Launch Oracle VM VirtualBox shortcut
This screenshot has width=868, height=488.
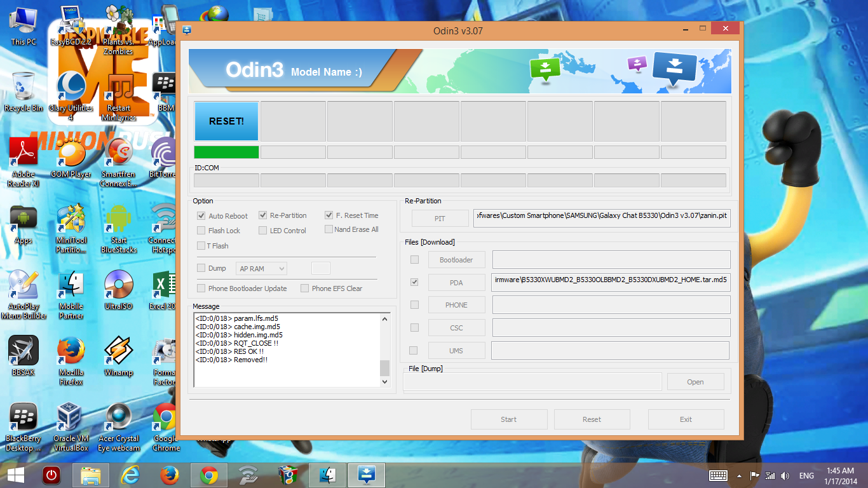(71, 426)
